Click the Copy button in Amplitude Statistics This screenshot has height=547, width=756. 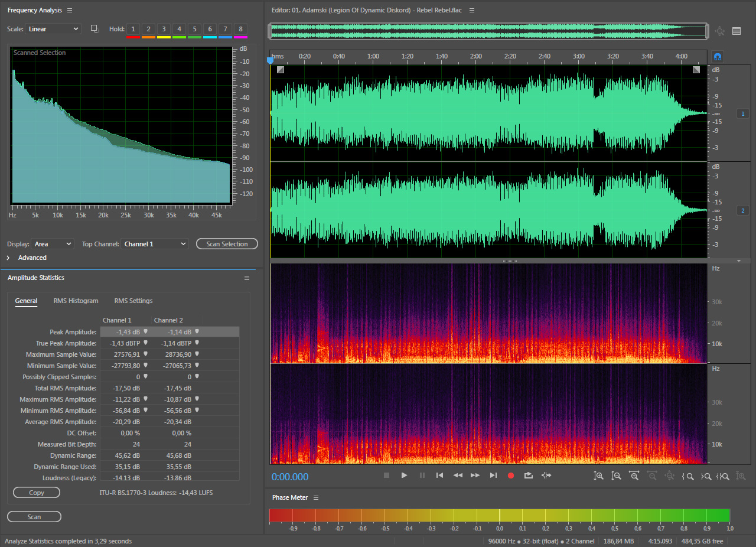coord(37,493)
